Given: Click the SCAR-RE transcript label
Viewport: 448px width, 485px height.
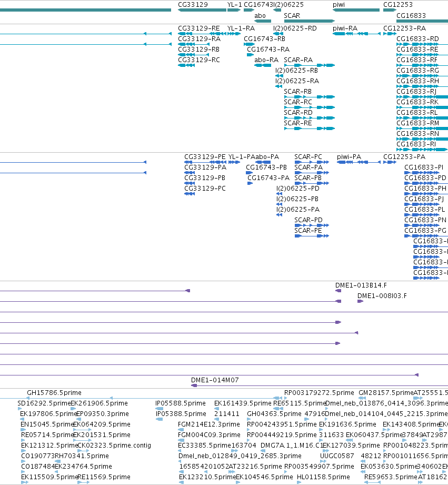Looking at the screenshot, I should (298, 123).
